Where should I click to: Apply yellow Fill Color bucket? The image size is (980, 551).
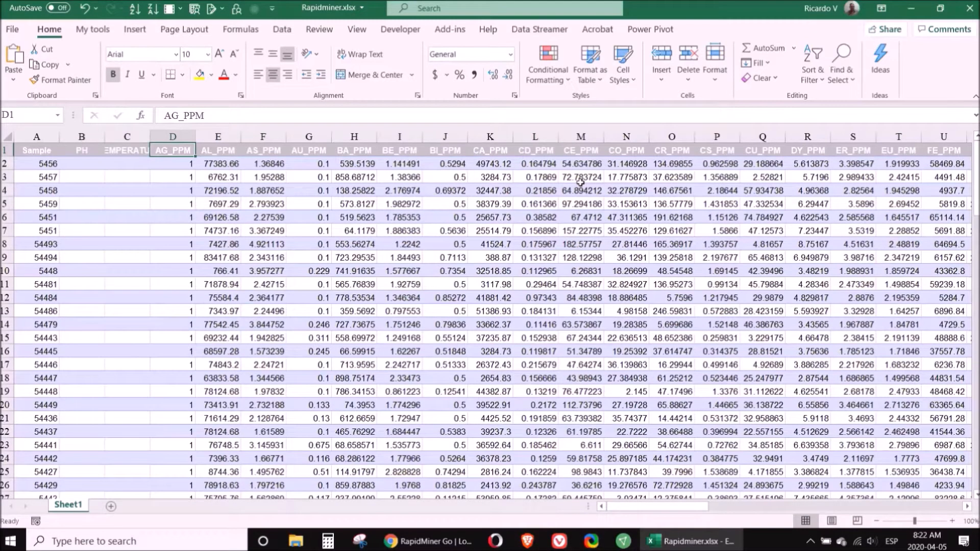200,75
